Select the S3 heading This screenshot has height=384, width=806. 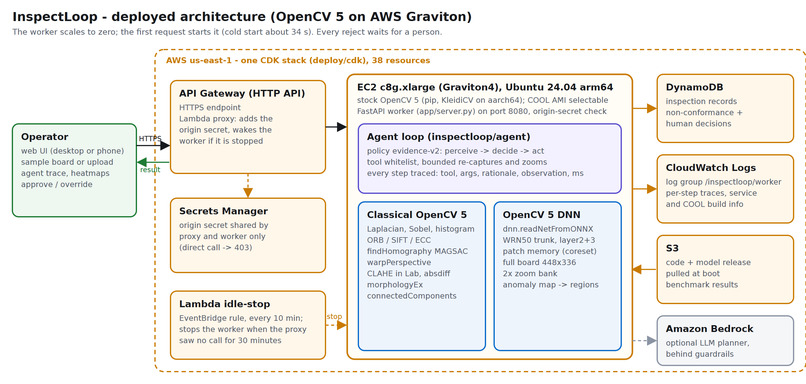tap(672, 248)
